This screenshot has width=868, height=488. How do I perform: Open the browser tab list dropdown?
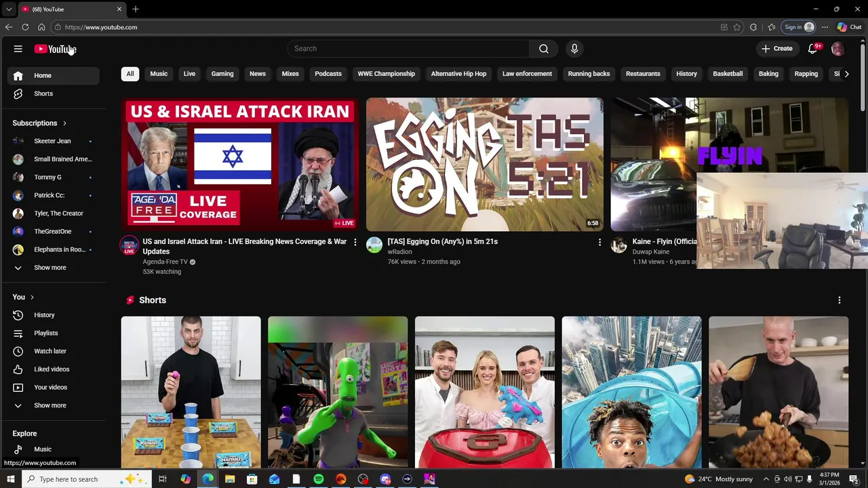[8, 9]
